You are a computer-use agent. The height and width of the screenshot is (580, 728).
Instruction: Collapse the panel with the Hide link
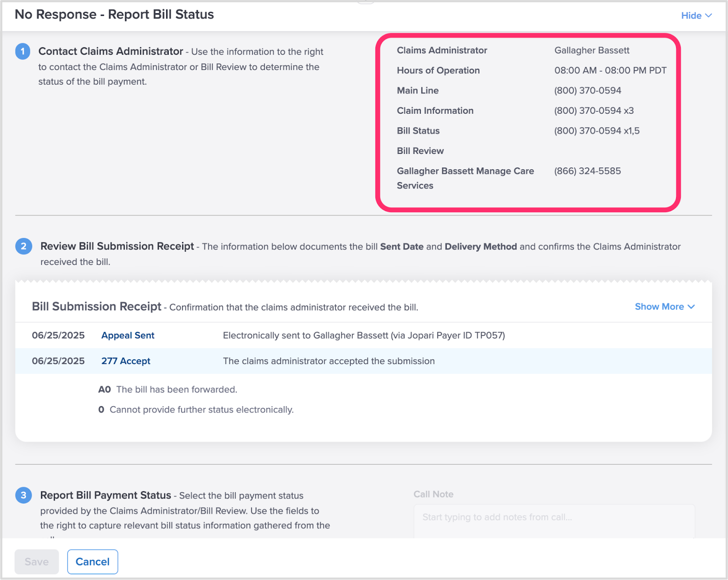696,15
